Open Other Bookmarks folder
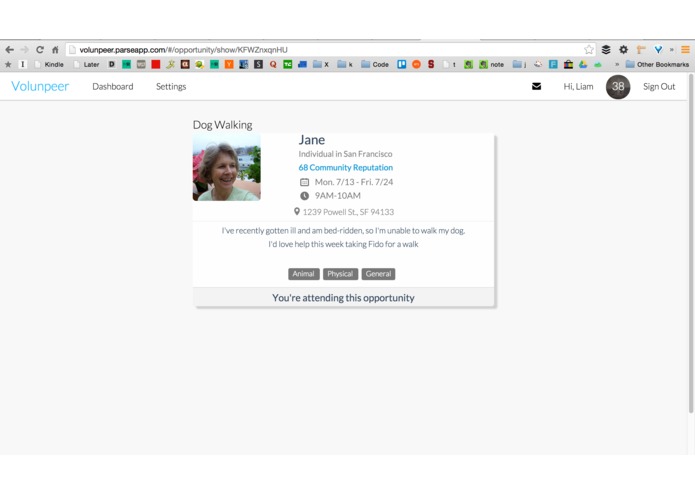Screen dimensions: 695x494 (657, 64)
